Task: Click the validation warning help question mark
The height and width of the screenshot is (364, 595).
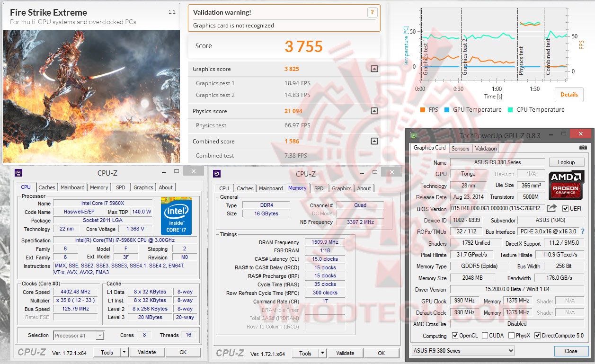Action: click(373, 13)
